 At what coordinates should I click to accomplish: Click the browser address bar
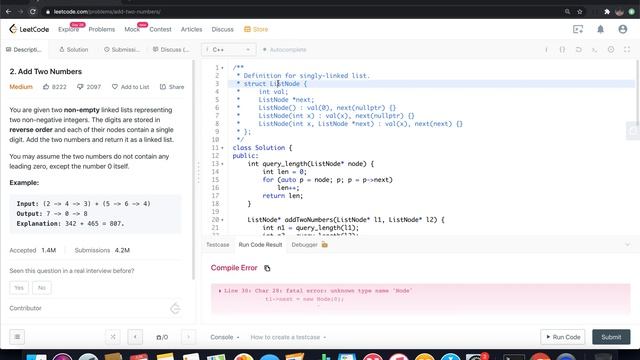[302, 11]
